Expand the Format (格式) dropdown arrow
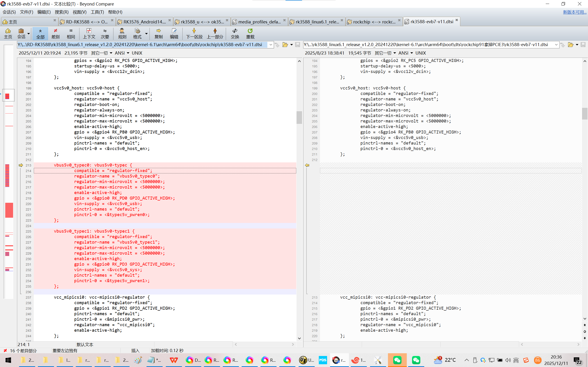Screen dimensions: 588x367 146,33
